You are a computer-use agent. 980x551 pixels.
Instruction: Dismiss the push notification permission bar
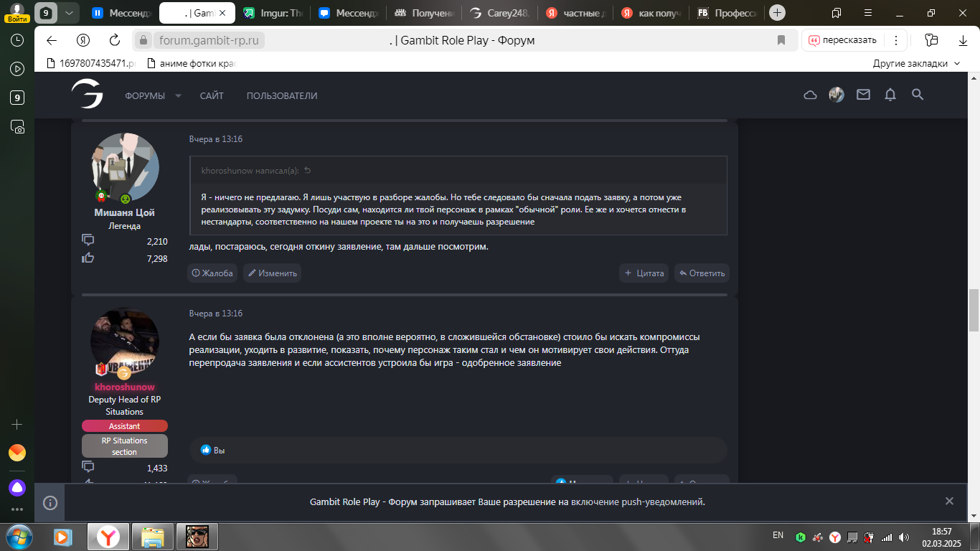pos(949,501)
